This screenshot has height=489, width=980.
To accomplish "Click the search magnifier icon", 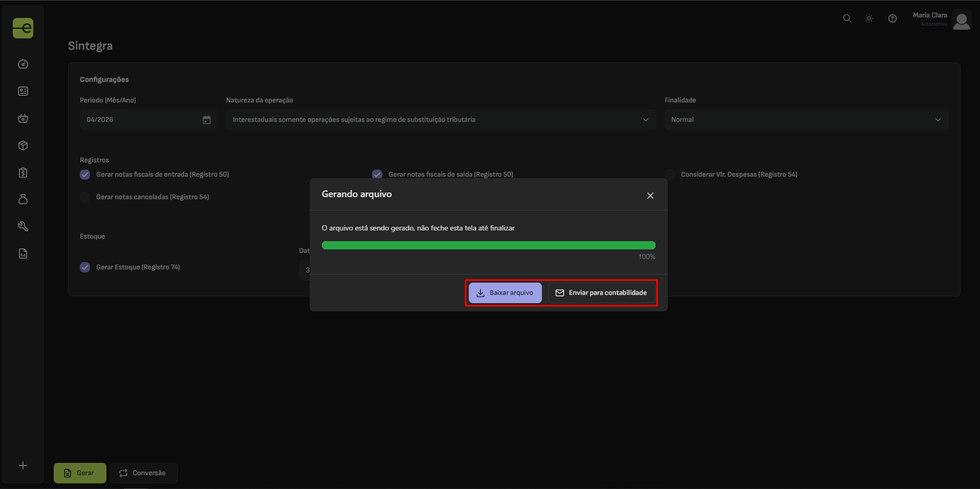I will pos(847,18).
